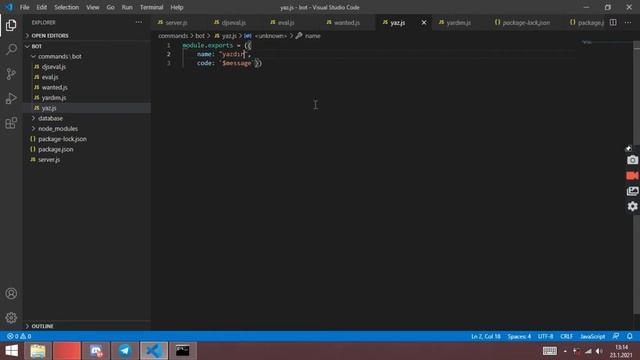Open the notifications bell in status bar

pos(629,336)
